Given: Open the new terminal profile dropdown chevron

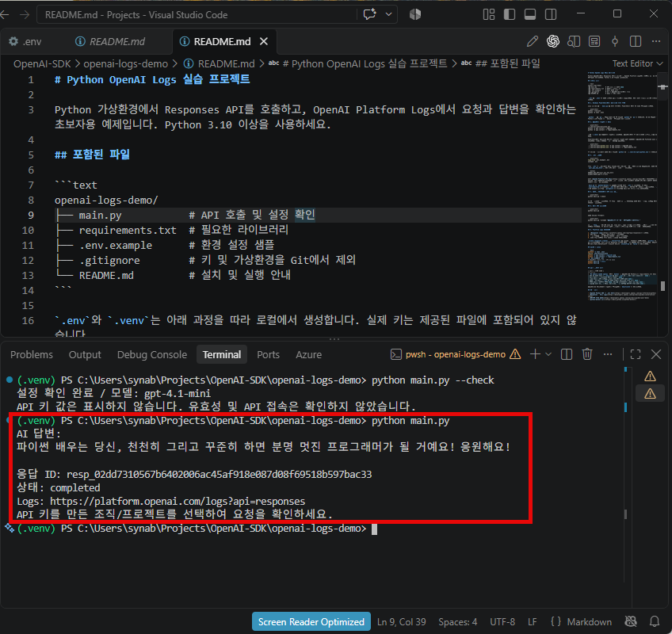Looking at the screenshot, I should (548, 354).
